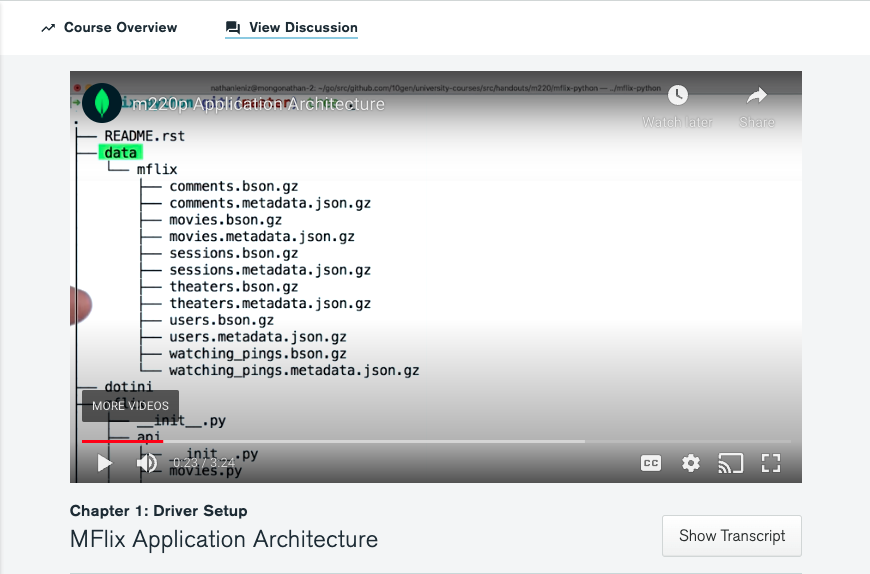
Task: Open the m220p Application Architecture video title
Action: click(259, 105)
